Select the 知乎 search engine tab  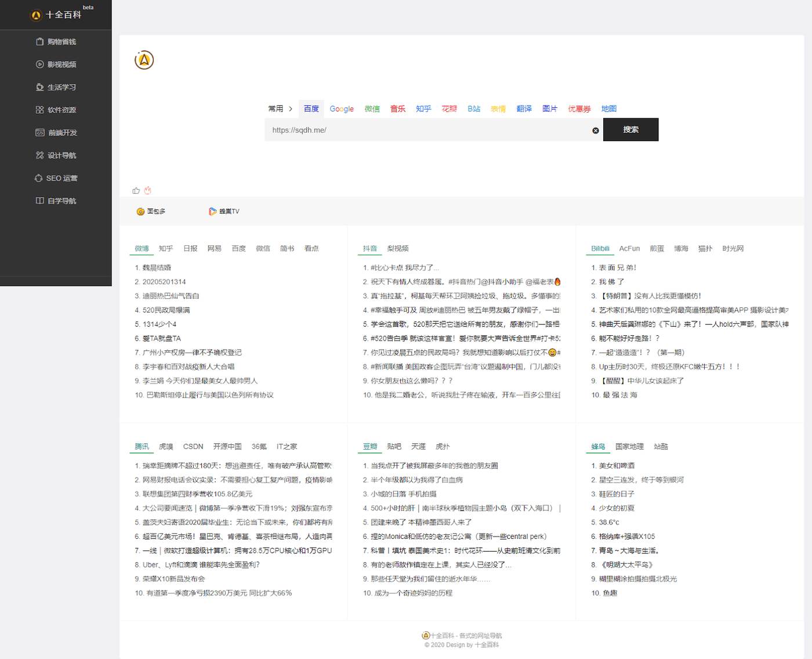423,109
